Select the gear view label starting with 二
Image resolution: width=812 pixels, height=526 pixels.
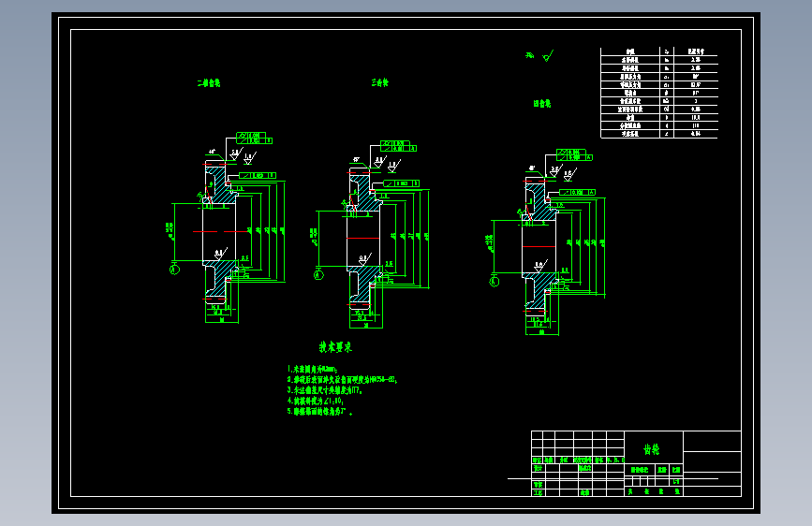[x=209, y=83]
